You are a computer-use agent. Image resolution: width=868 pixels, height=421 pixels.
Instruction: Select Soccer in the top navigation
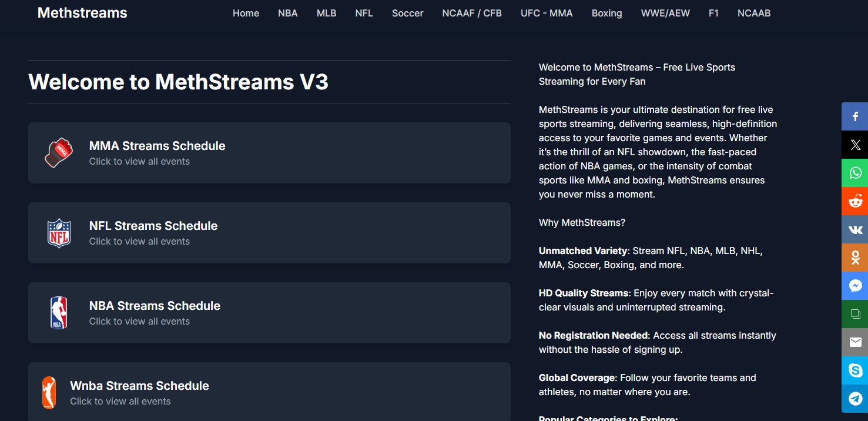pyautogui.click(x=407, y=13)
